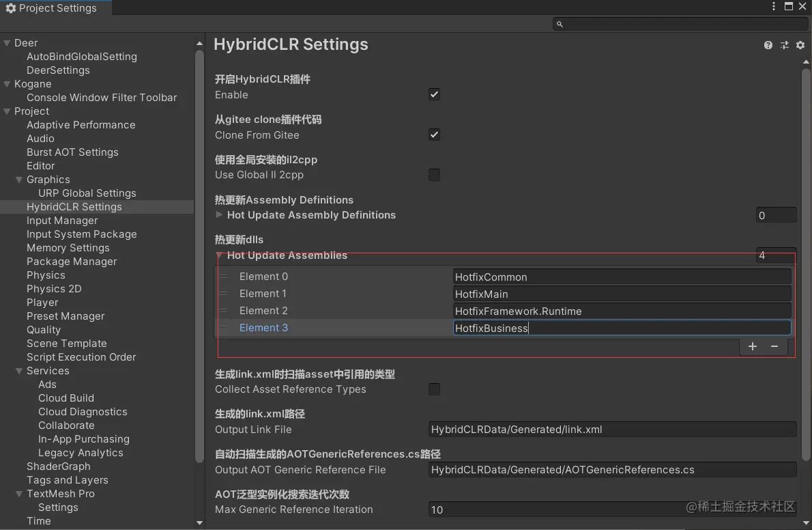Grab the drag handle of Element 0
The width and height of the screenshot is (812, 530).
coord(223,277)
